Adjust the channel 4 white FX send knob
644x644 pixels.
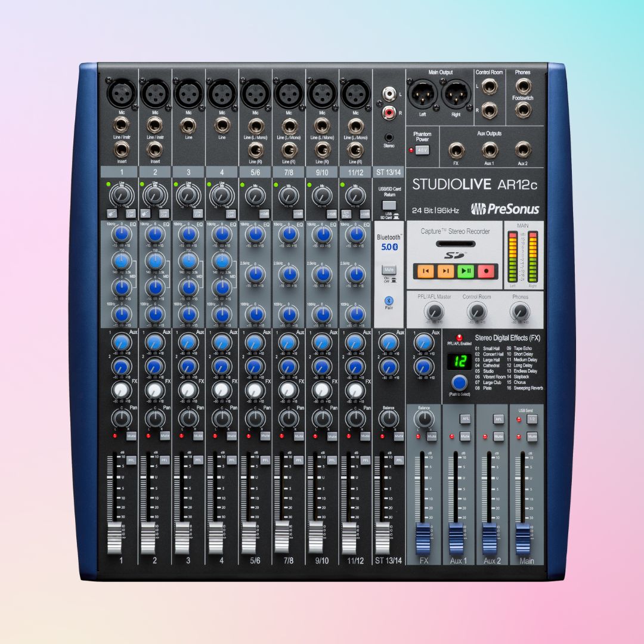222,389
